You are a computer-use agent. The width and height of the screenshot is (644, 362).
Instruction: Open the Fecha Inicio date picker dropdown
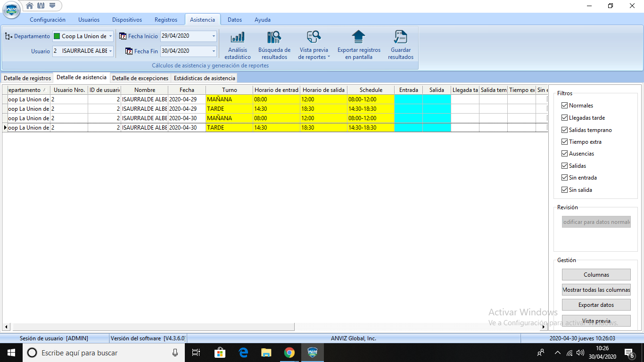214,36
